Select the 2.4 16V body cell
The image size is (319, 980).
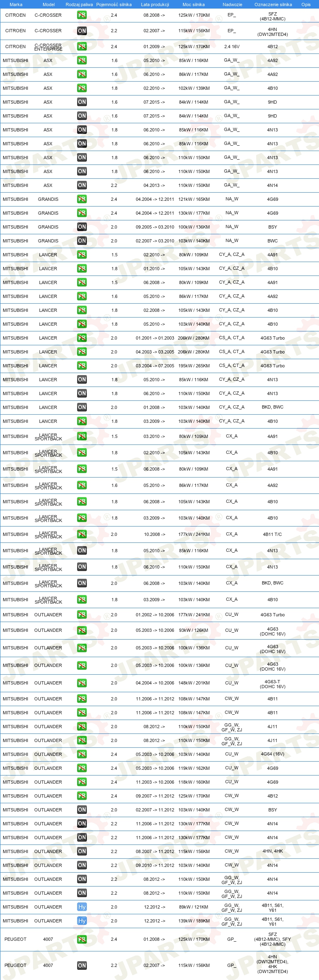[x=232, y=47]
